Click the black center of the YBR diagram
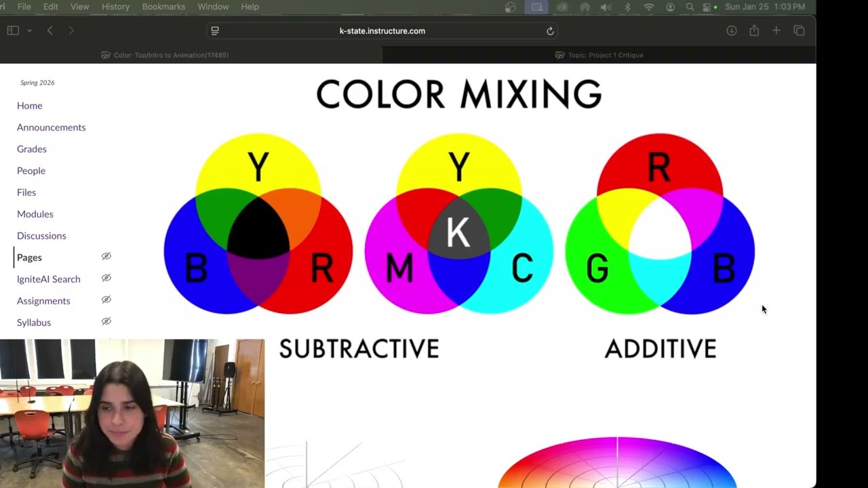The image size is (868, 488). pos(258,229)
